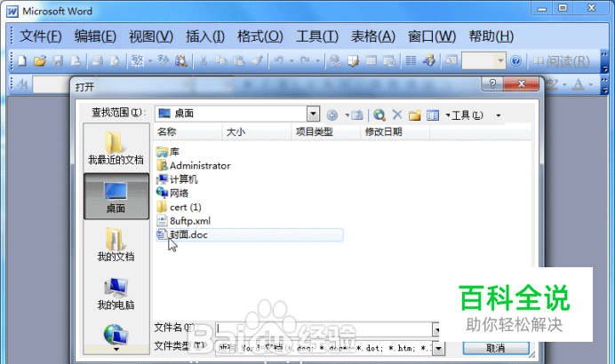
Task: Sort by the 修改日期 column header
Action: [x=395, y=131]
